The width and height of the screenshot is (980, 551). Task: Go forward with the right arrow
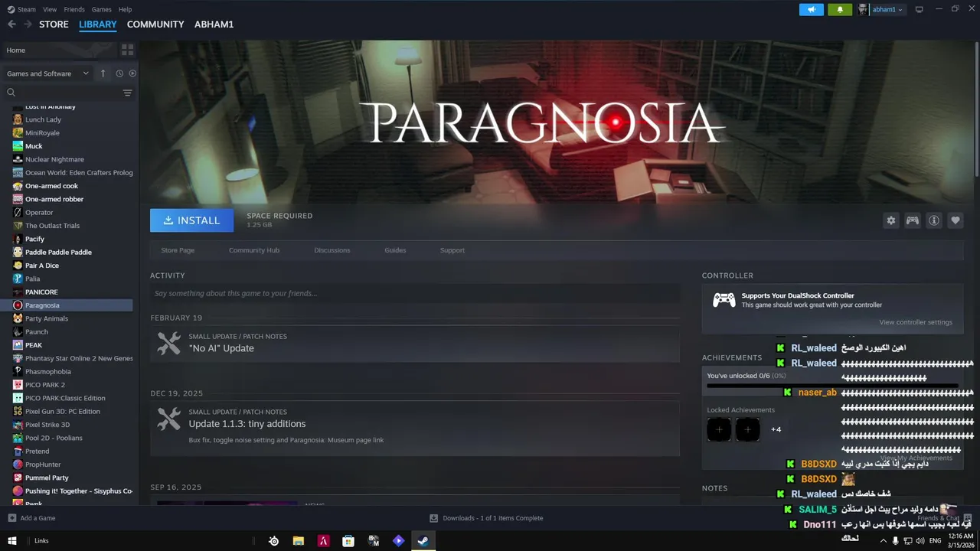click(28, 24)
